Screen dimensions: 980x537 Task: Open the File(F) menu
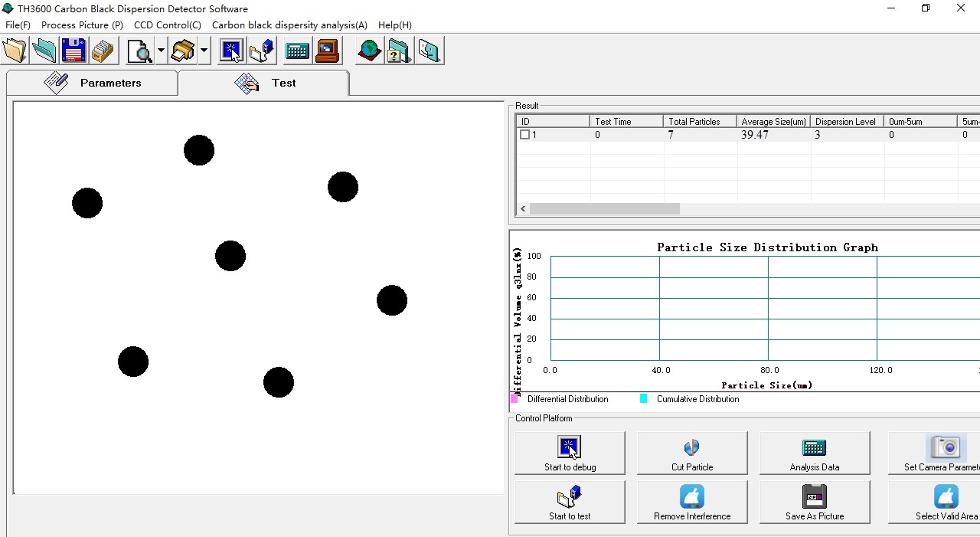(18, 25)
